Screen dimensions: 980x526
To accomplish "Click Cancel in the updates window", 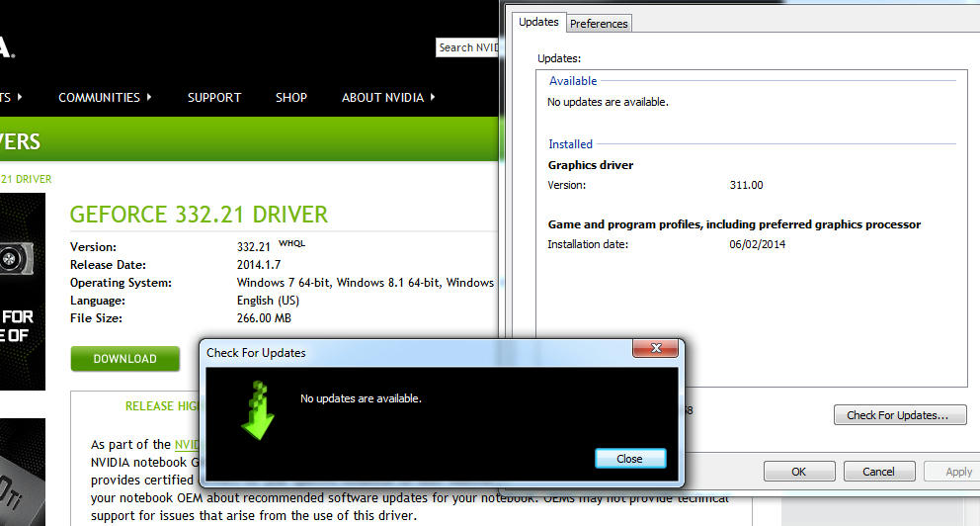I will (x=878, y=472).
